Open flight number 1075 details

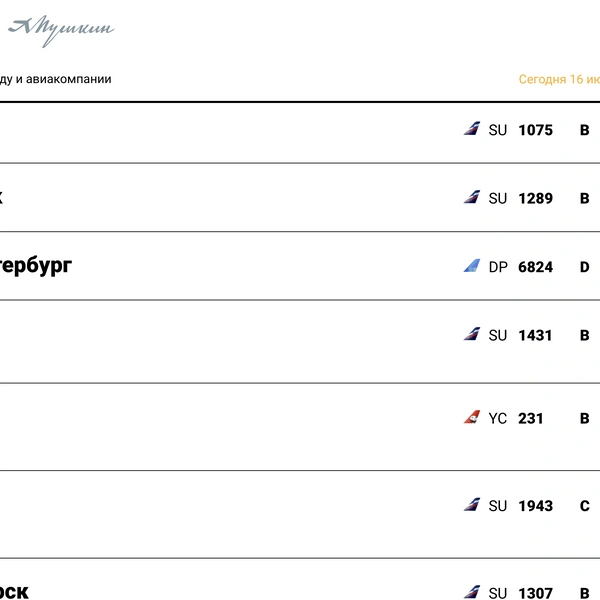(x=535, y=130)
